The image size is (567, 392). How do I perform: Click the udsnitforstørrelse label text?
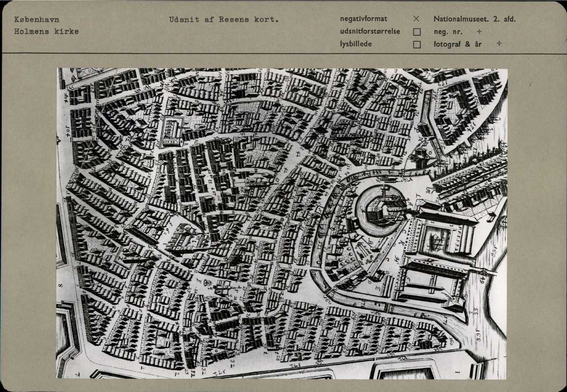370,31
